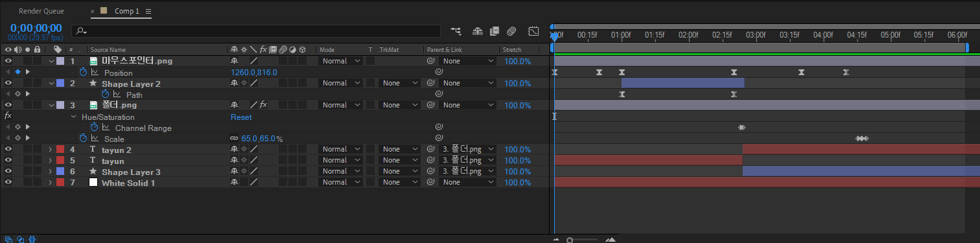Click Stretch value 100.0% of White Solid 1
Image resolution: width=980 pixels, height=243 pixels.
(518, 182)
